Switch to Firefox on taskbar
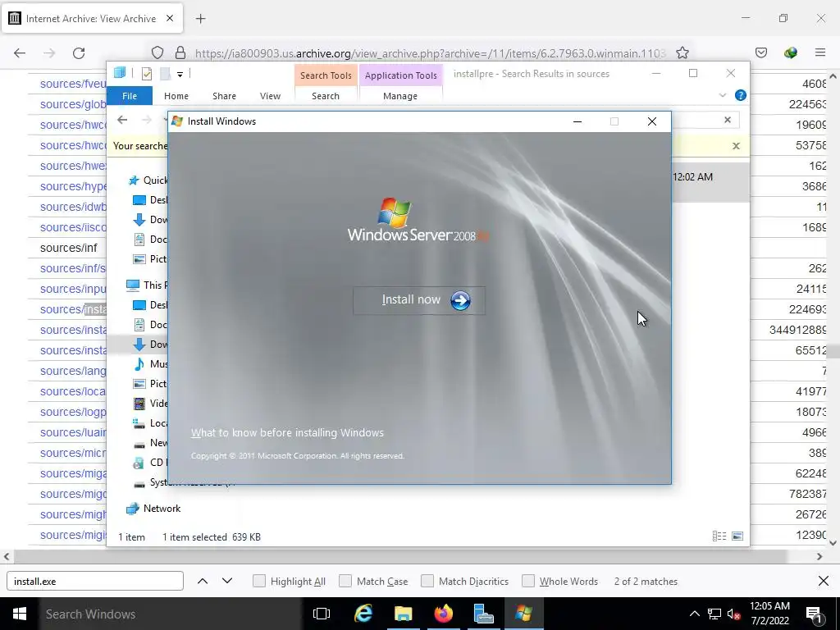The height and width of the screenshot is (630, 840). (x=444, y=614)
